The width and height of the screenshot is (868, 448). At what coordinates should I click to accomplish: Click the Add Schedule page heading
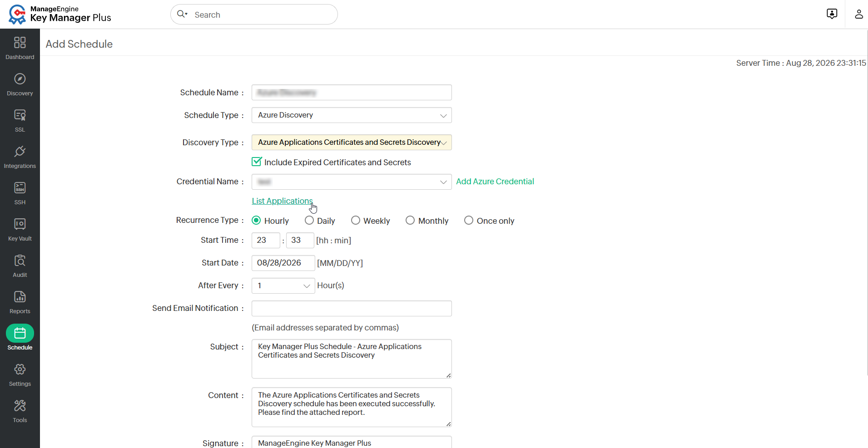point(79,44)
